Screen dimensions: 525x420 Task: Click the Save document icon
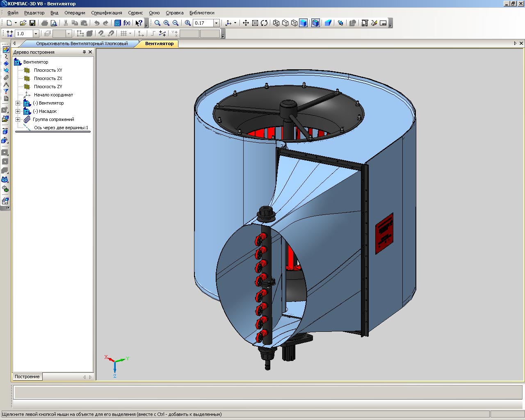[x=32, y=23]
